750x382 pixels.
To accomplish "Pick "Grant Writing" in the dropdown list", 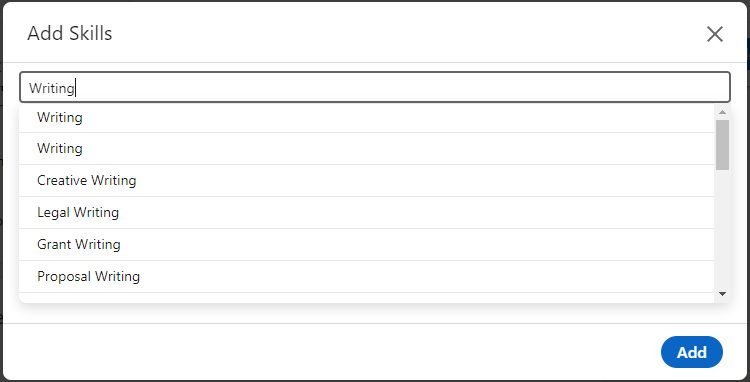I will [x=367, y=245].
